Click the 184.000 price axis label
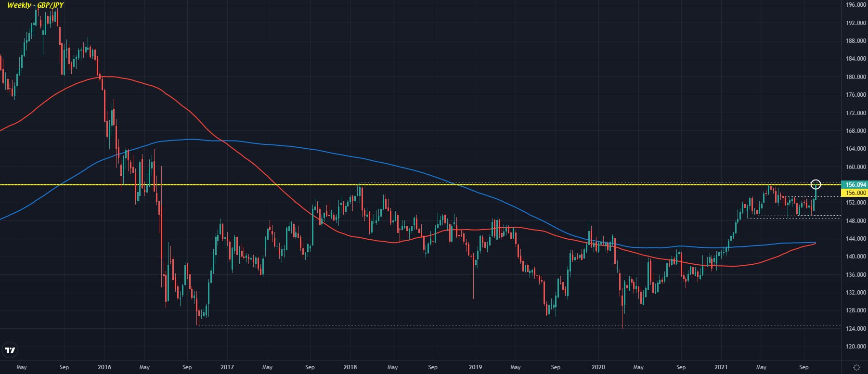Image resolution: width=868 pixels, height=374 pixels. (x=856, y=59)
